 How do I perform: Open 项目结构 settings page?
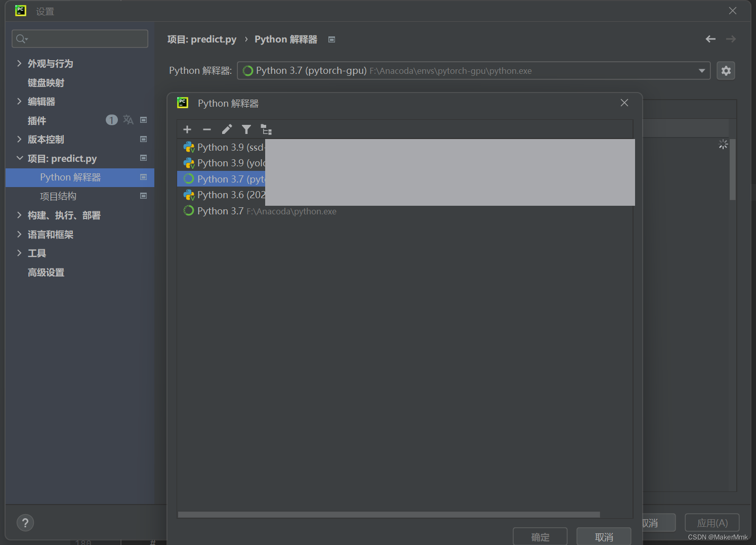click(58, 196)
